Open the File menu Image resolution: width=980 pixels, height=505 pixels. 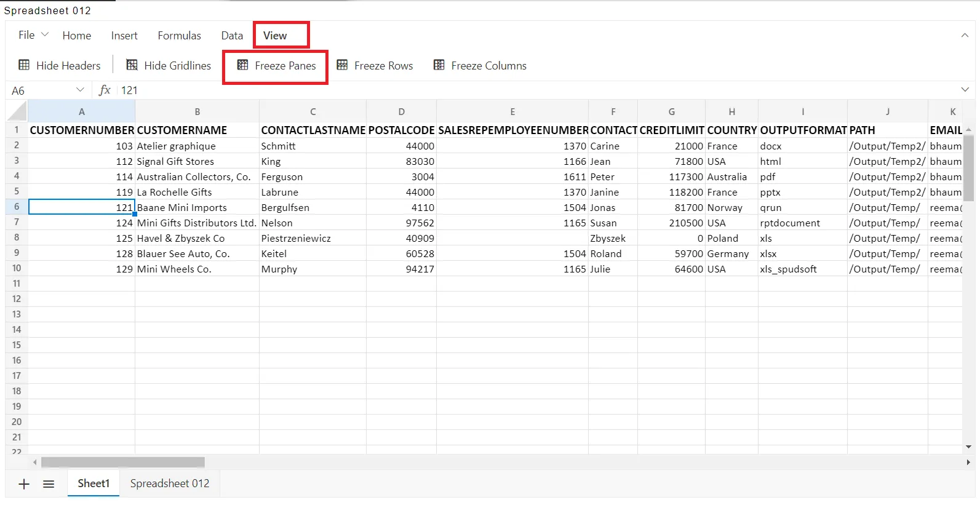click(33, 35)
